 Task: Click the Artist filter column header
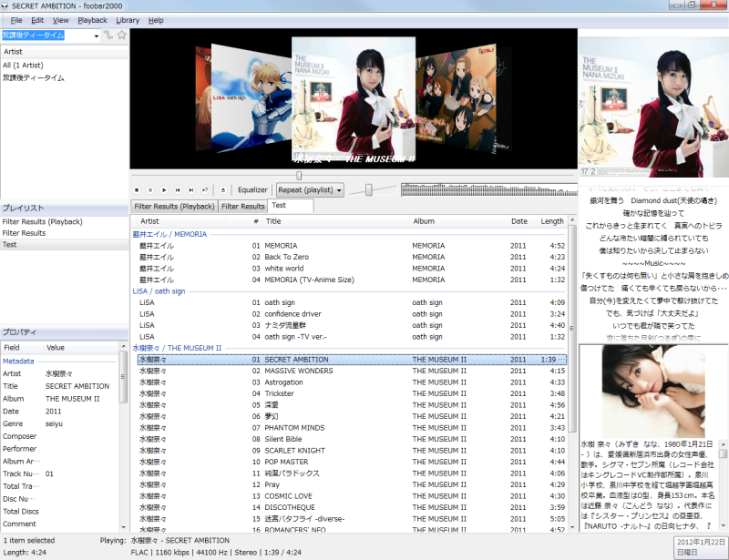point(64,52)
